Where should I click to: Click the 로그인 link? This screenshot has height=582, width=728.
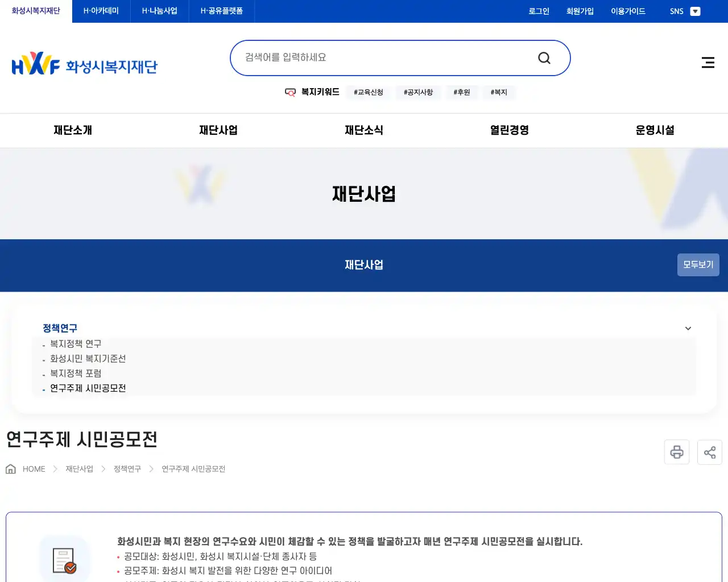[538, 11]
